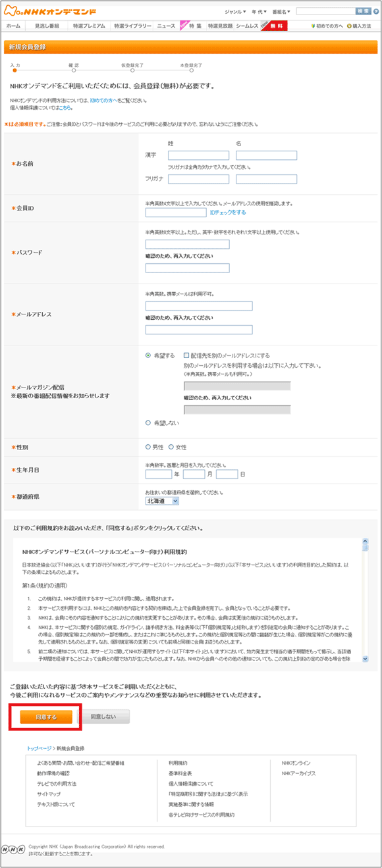Focus the header search text box
The height and width of the screenshot is (868, 382).
(x=325, y=11)
